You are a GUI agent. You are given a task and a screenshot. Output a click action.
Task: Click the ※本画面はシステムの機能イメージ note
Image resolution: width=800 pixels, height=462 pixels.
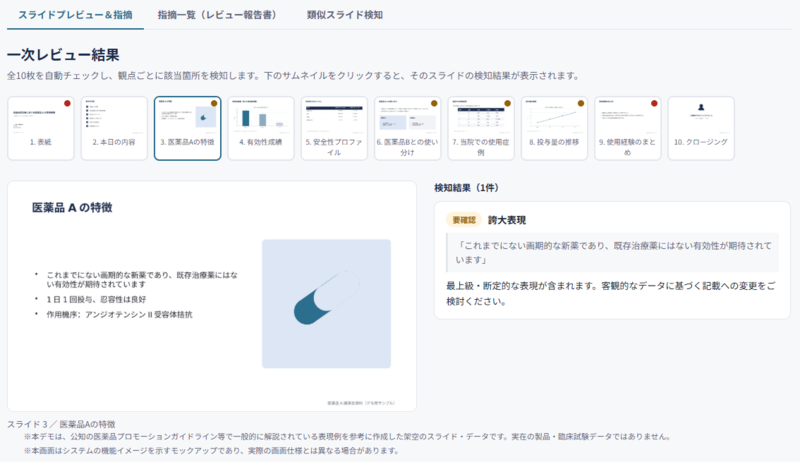click(x=211, y=451)
